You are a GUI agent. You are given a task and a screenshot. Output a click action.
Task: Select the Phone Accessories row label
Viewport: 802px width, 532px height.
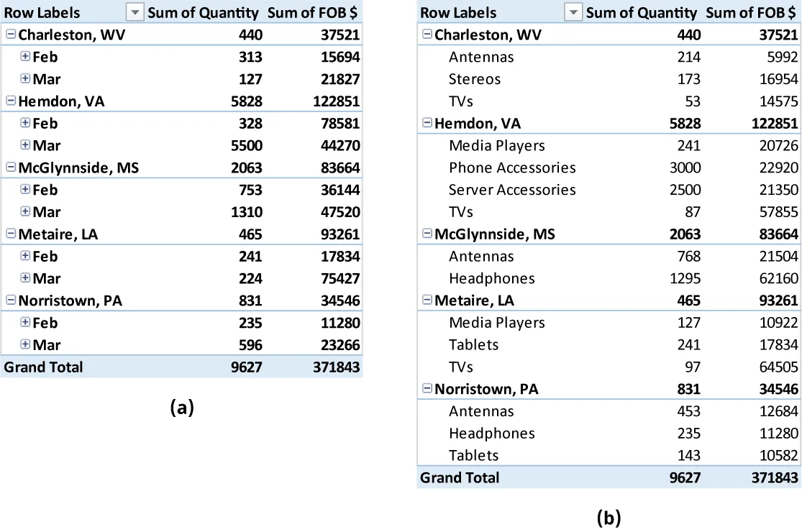pyautogui.click(x=512, y=168)
